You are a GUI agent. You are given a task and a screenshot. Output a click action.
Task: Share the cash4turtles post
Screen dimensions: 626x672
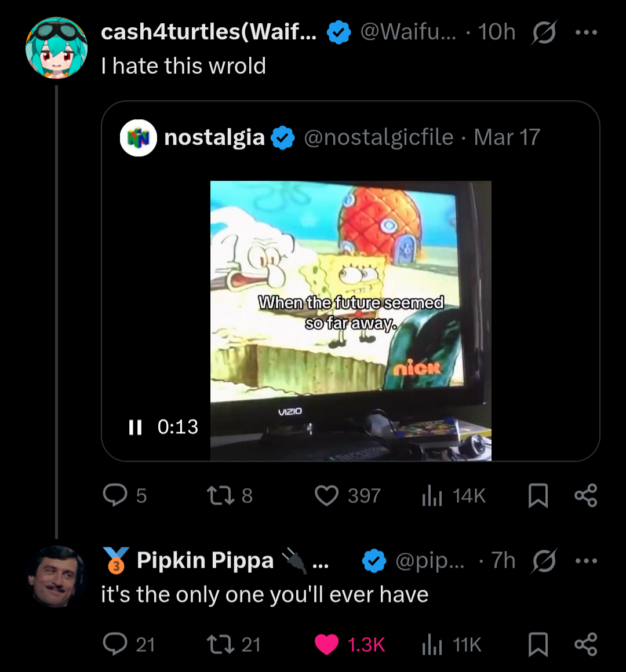(585, 496)
